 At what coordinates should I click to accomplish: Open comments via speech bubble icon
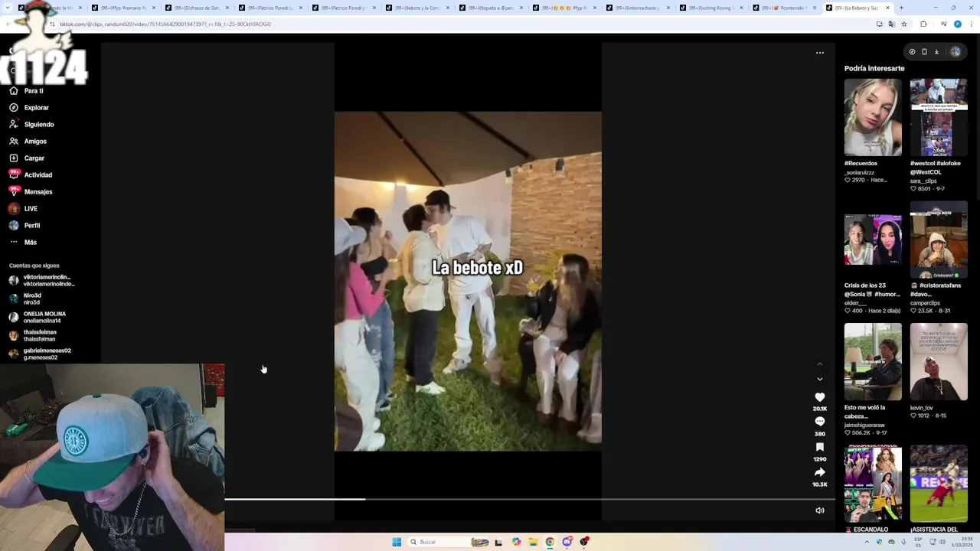(x=819, y=422)
